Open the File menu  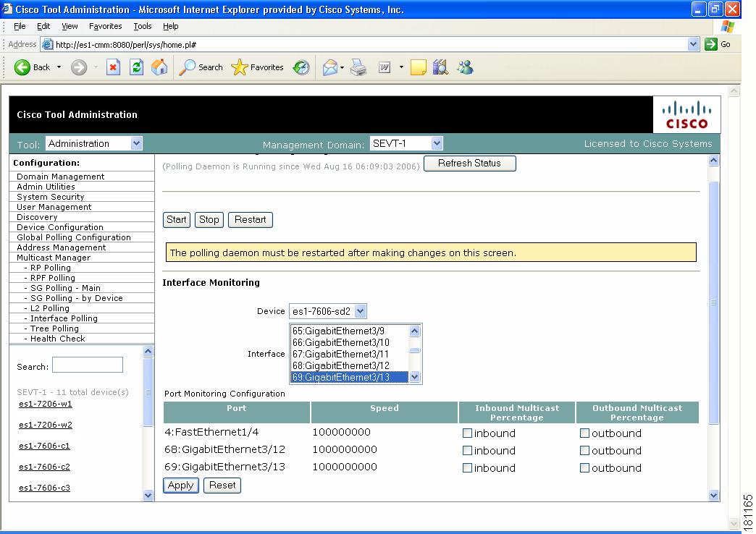tap(20, 26)
